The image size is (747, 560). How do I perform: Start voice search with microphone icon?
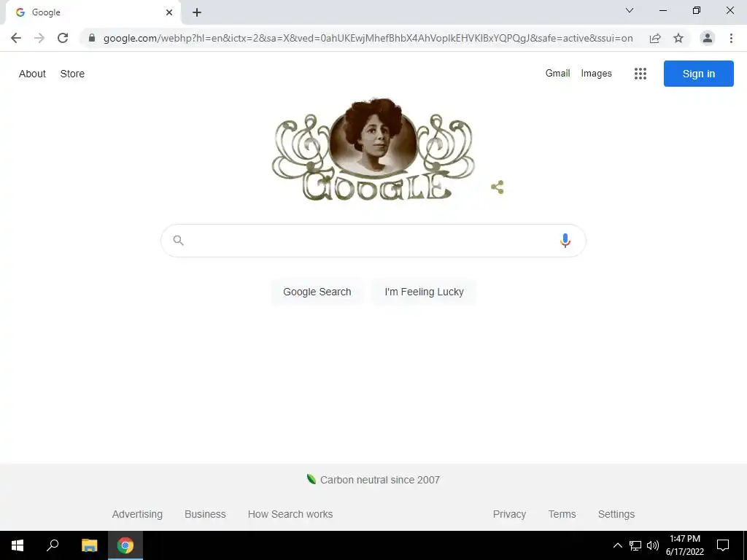coord(565,241)
